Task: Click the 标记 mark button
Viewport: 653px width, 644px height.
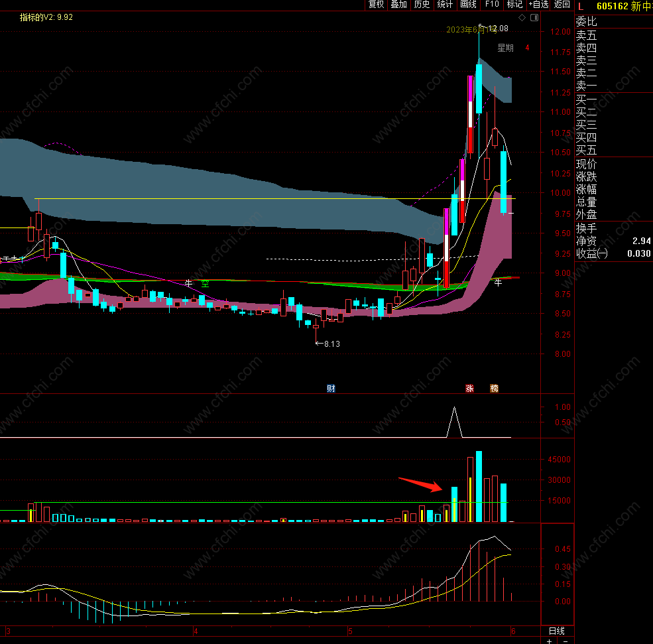Action: coord(514,5)
